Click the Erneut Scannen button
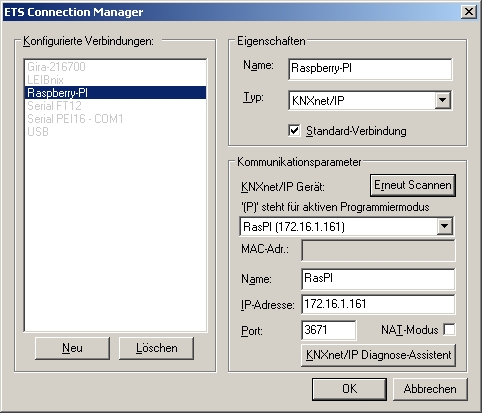The image size is (482, 413). pyautogui.click(x=413, y=185)
